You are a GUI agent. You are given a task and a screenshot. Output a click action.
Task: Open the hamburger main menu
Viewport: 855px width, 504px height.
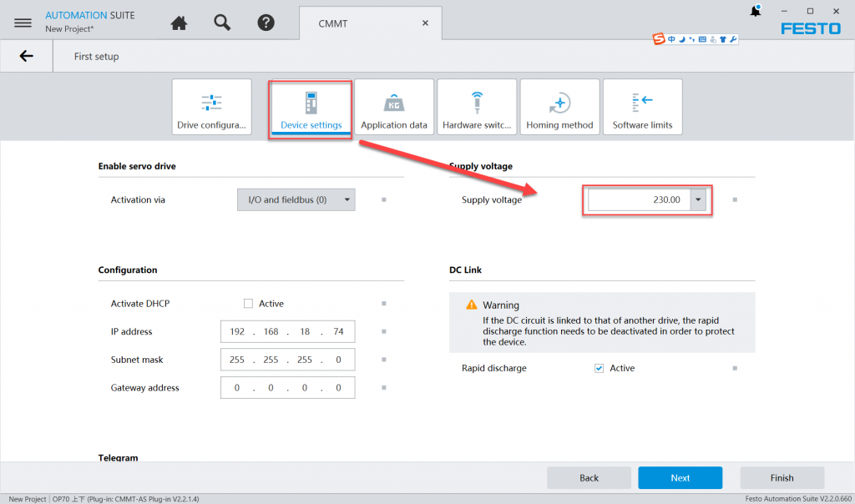tap(23, 23)
